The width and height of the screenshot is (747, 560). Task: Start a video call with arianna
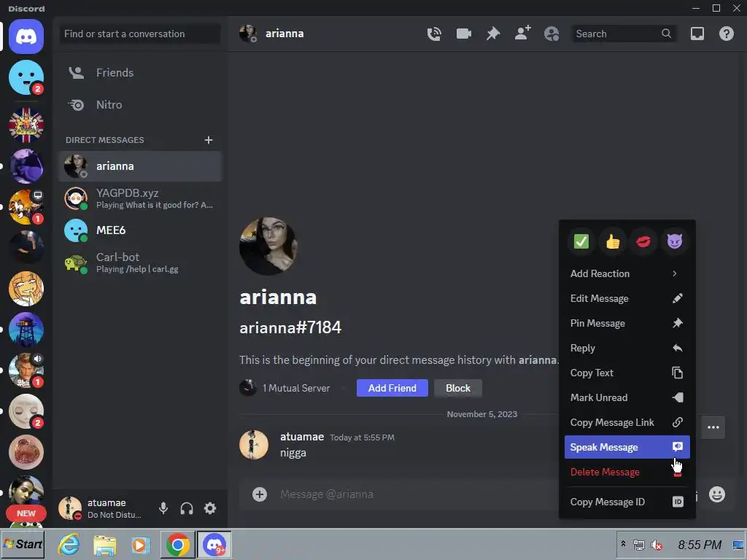(x=463, y=34)
